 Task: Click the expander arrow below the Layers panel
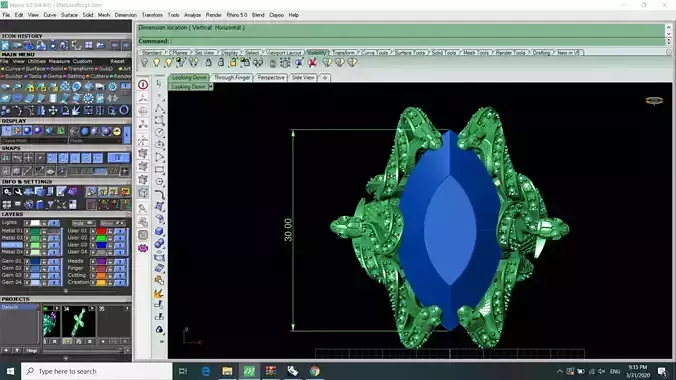[x=66, y=291]
